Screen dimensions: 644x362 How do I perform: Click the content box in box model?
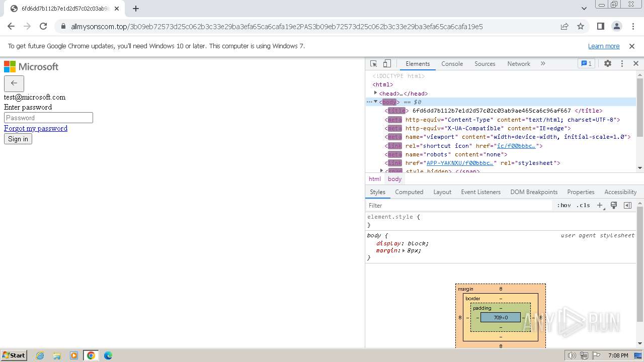tap(501, 317)
